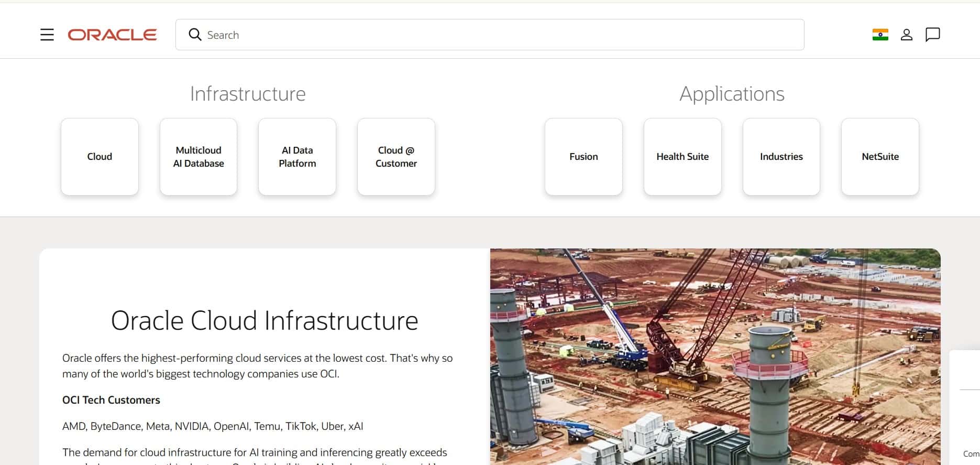Click the Infrastructure section heading

coord(248,94)
